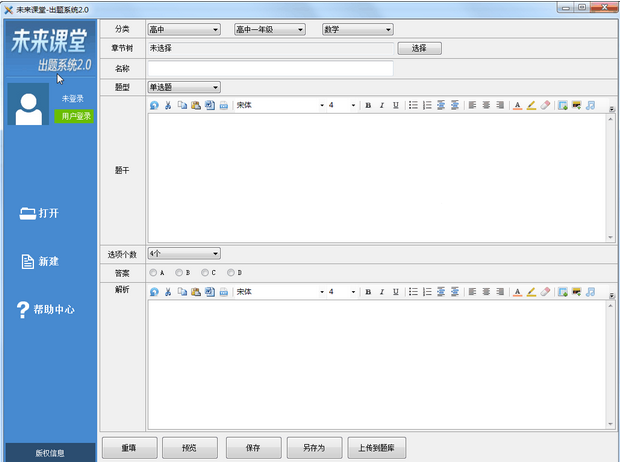Click print icon in 题干 toolbar
The height and width of the screenshot is (462, 620).
[224, 105]
